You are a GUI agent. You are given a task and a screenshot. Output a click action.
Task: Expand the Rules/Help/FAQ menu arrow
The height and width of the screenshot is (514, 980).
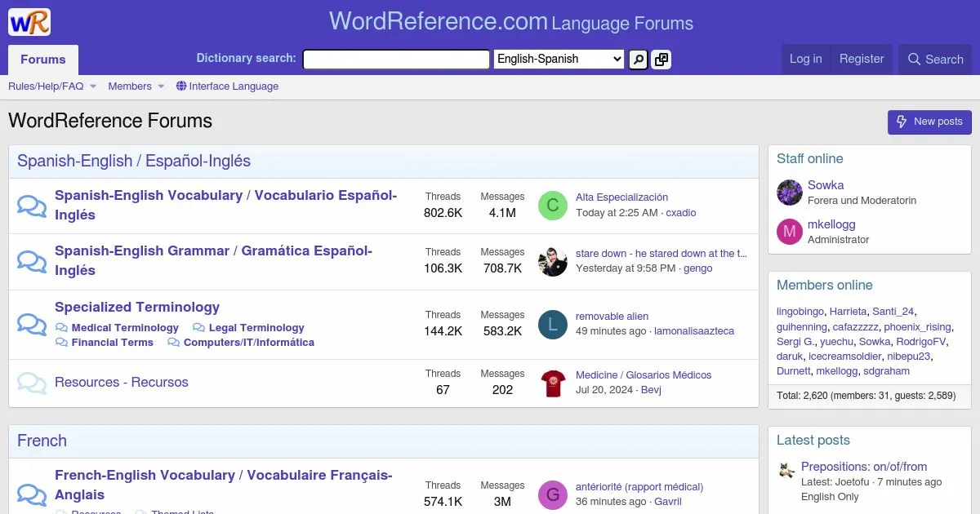click(93, 86)
